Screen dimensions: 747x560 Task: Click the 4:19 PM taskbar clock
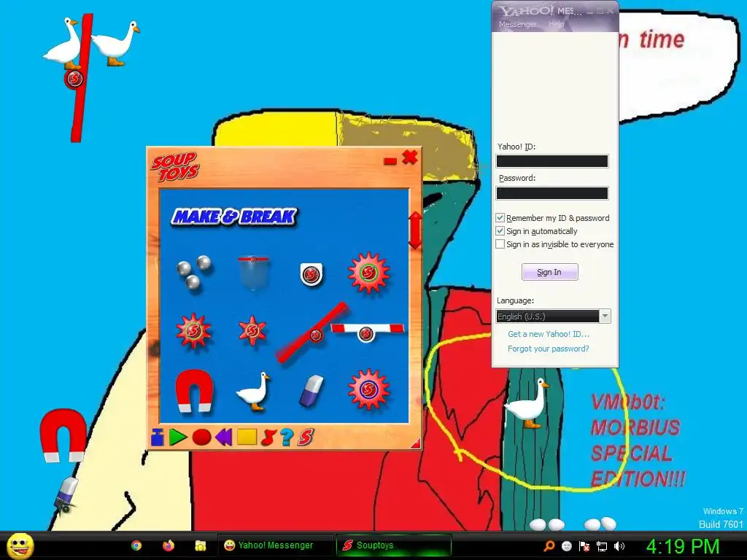pyautogui.click(x=682, y=546)
